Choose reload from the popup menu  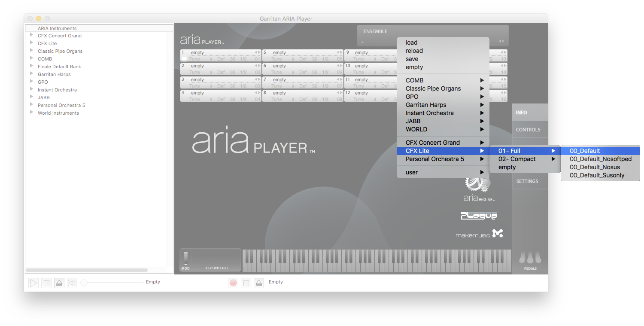tap(443, 51)
